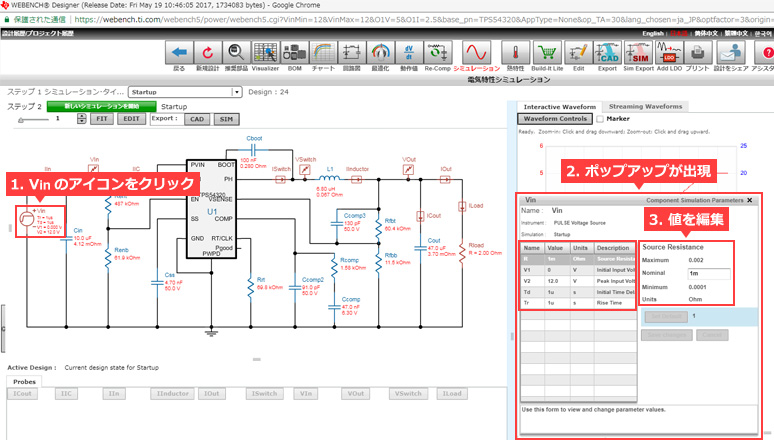Click the green start new simulation button
774x440 pixels.
101,106
